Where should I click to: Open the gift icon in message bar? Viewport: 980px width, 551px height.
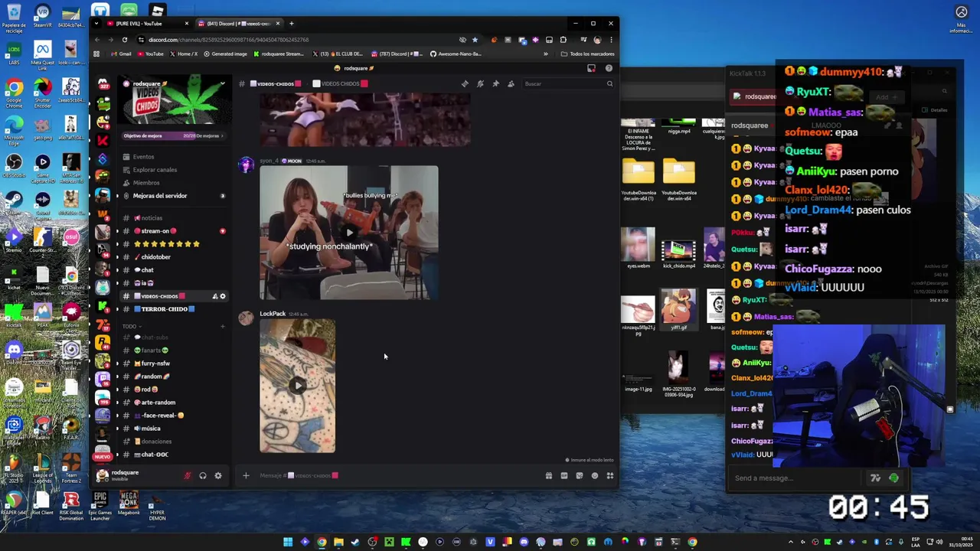[548, 475]
